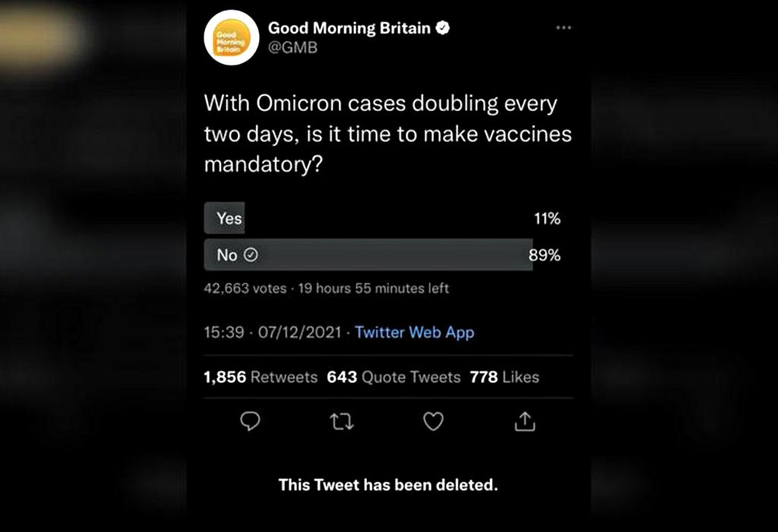
Task: View the 778 Likes list
Action: [504, 377]
